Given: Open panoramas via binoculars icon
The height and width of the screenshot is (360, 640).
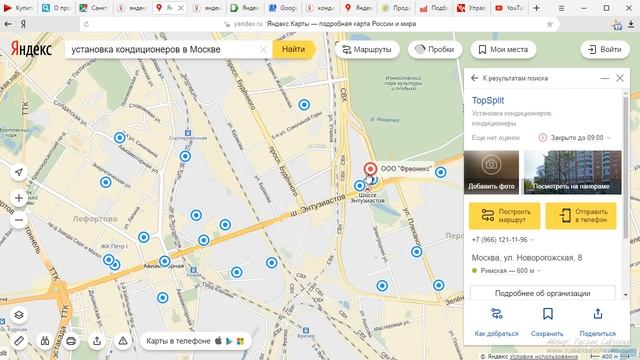Looking at the screenshot, I should pyautogui.click(x=45, y=341).
